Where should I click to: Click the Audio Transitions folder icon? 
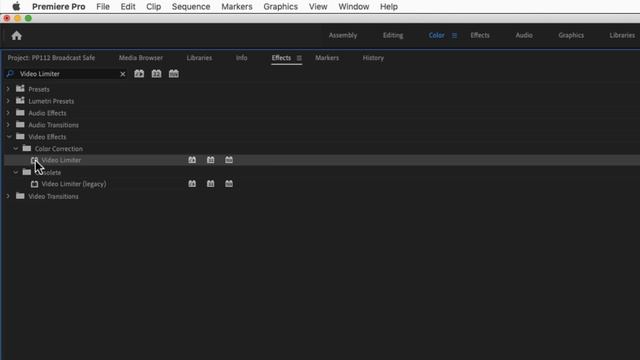(x=20, y=124)
